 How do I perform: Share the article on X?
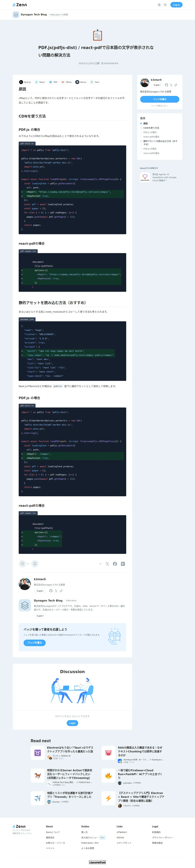click(x=107, y=564)
